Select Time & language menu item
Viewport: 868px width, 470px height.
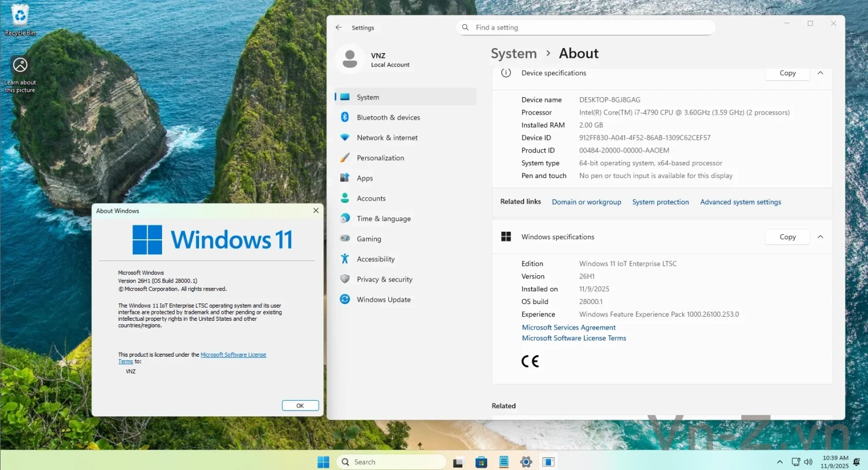pos(383,219)
